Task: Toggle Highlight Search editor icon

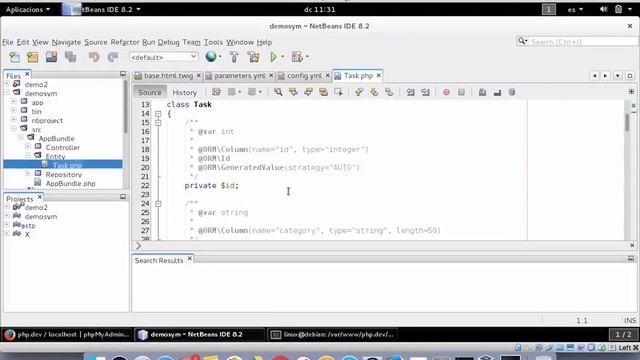Action: click(323, 92)
